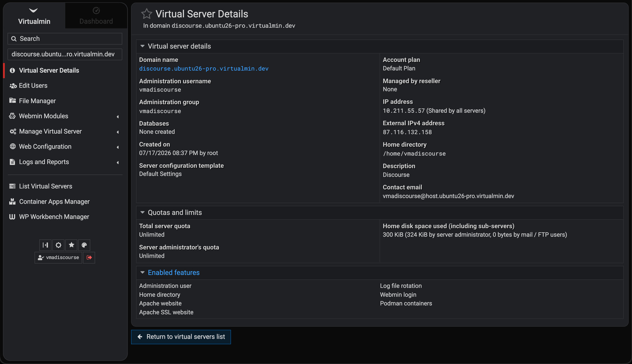Open the palette theme color icon

(84, 245)
